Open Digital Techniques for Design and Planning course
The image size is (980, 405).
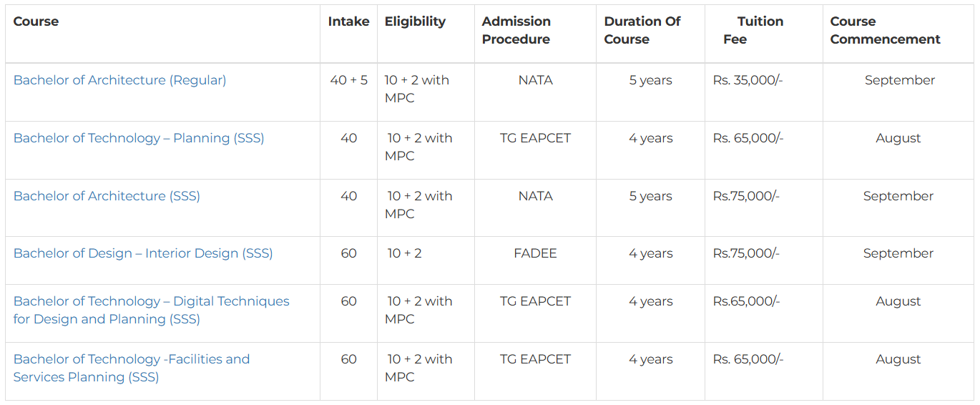(x=151, y=302)
